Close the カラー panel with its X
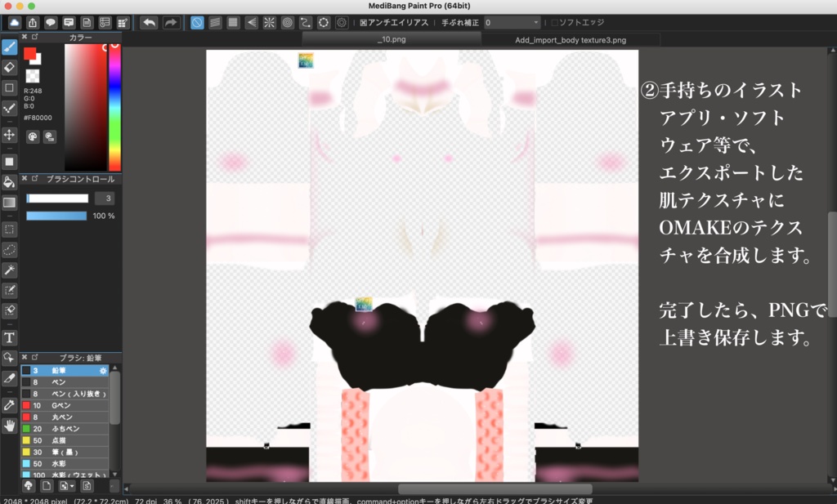 (25, 37)
